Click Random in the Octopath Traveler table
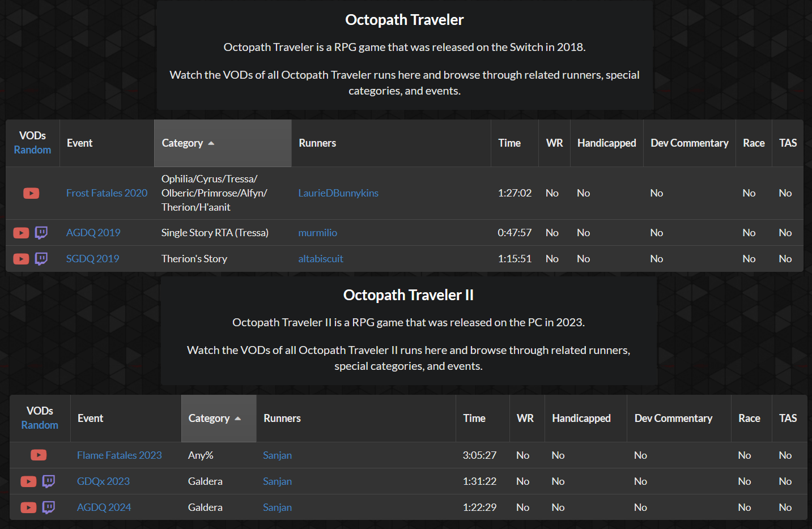The height and width of the screenshot is (529, 812). 32,150
